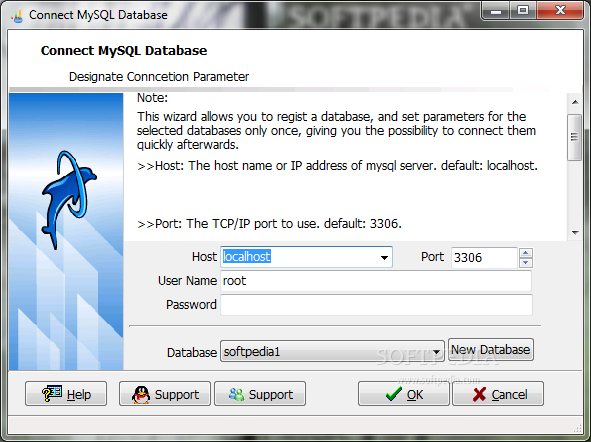
Task: Confirm connection with the OK button
Action: 404,394
